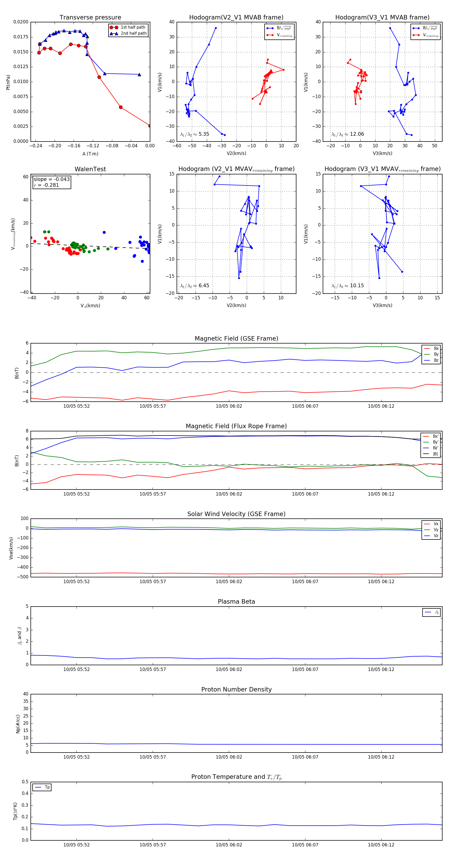Click the "Tp" legend entry in proton temperature plot
This screenshot has height=868, width=473.
(42, 788)
